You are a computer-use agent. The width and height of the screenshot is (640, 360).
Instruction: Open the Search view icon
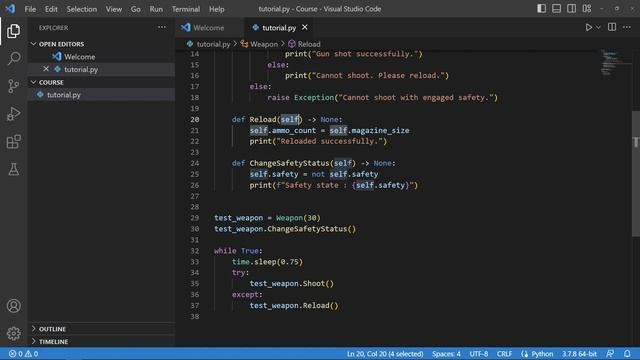pyautogui.click(x=13, y=58)
